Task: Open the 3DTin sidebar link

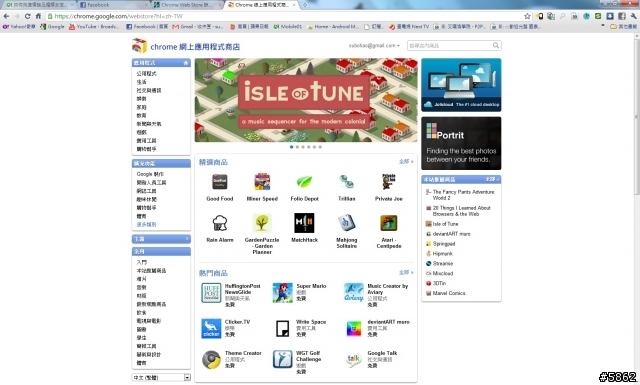Action: coord(439,283)
